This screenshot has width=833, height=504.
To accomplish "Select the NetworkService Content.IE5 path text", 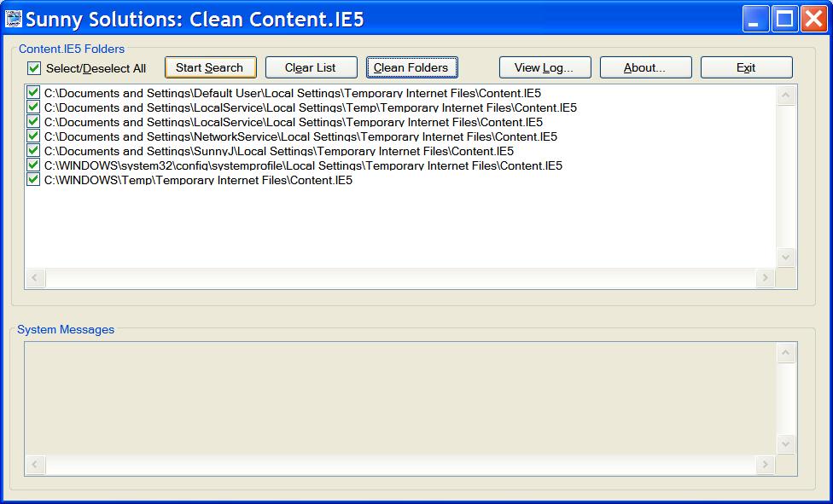I will coord(300,137).
